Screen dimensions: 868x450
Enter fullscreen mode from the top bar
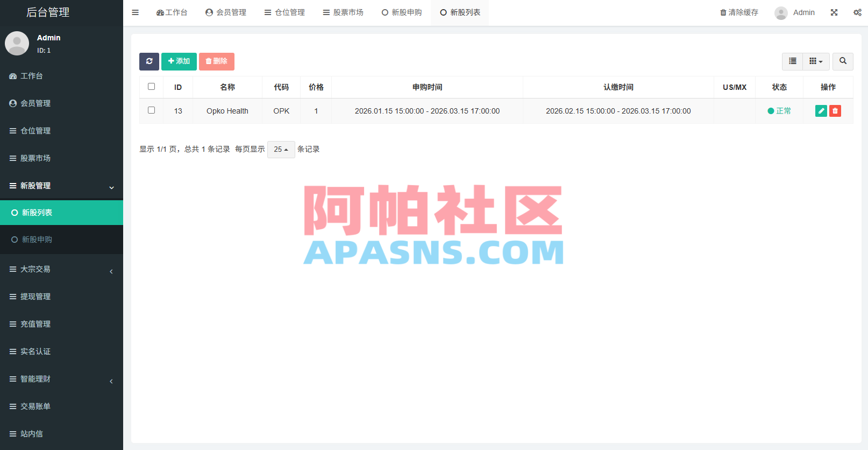click(834, 12)
